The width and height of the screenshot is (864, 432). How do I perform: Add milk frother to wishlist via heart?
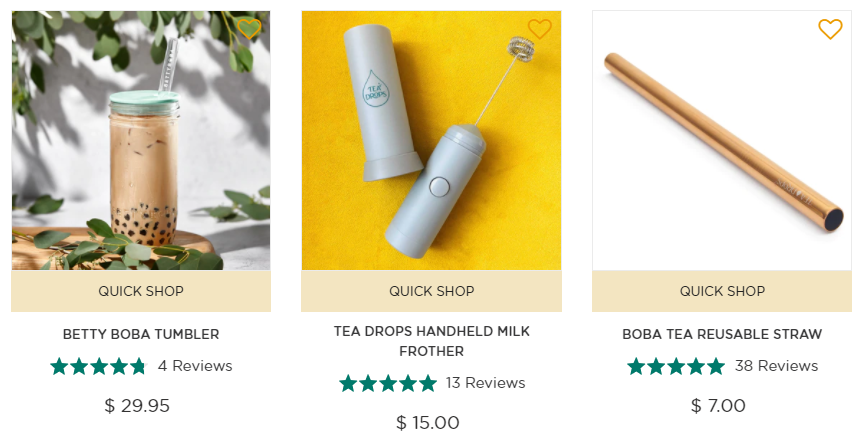click(x=539, y=29)
